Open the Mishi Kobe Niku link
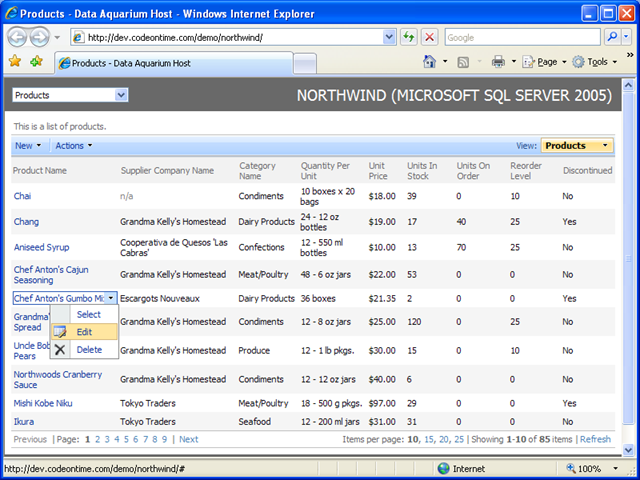Viewport: 640px width, 480px height. pyautogui.click(x=43, y=403)
